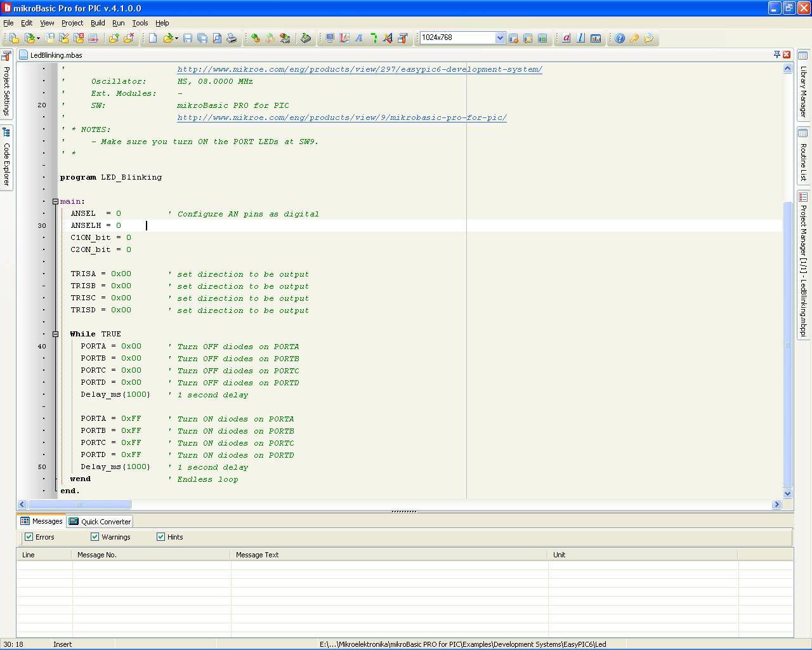Open the Build menu
This screenshot has height=650, width=812.
pos(98,23)
